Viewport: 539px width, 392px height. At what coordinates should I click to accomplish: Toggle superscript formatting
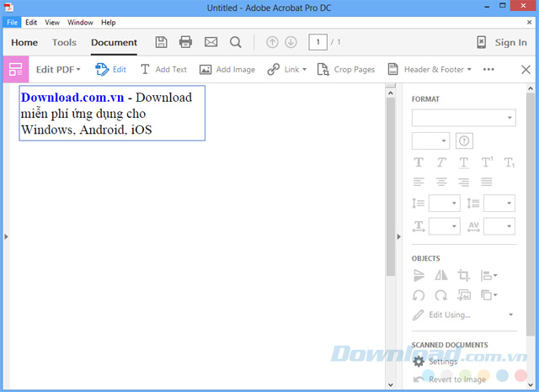[487, 162]
